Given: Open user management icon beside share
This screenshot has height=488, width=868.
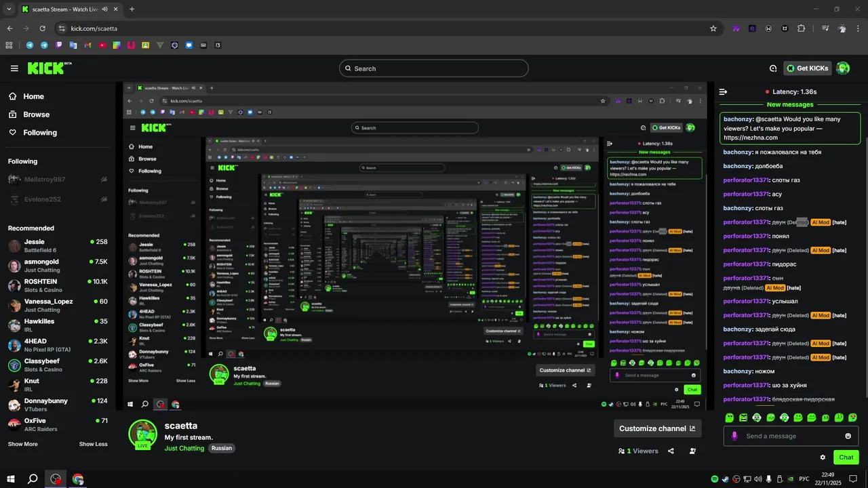Looking at the screenshot, I should coord(692,451).
